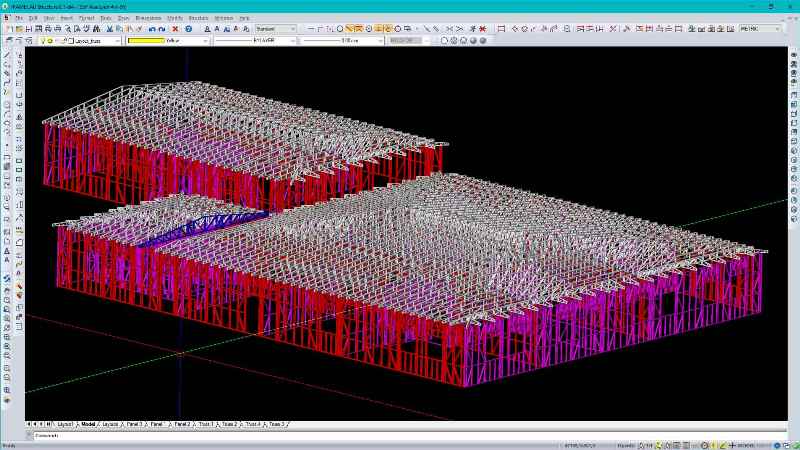Expand the Yellow color dropdown
The image size is (800, 450).
coord(206,41)
